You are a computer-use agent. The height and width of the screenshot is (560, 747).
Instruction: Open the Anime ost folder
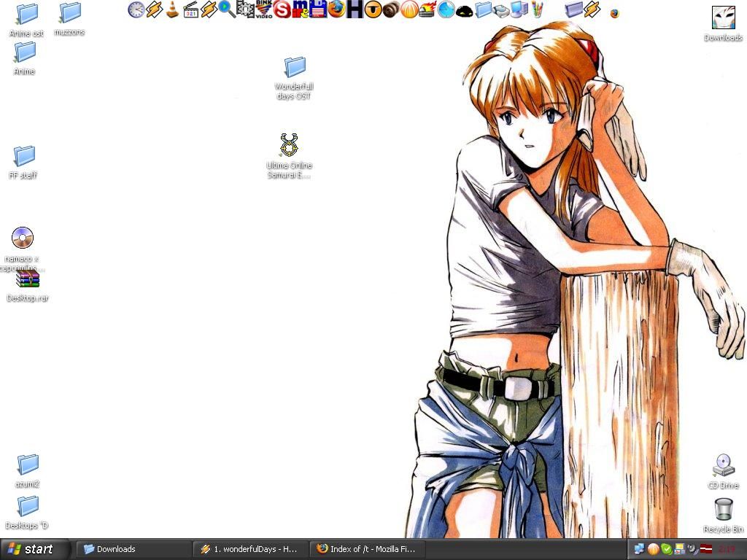point(27,20)
